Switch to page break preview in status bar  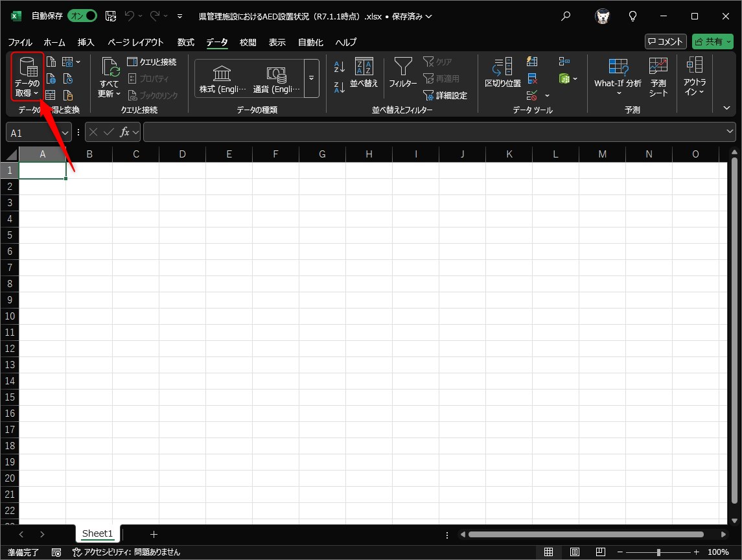[601, 552]
